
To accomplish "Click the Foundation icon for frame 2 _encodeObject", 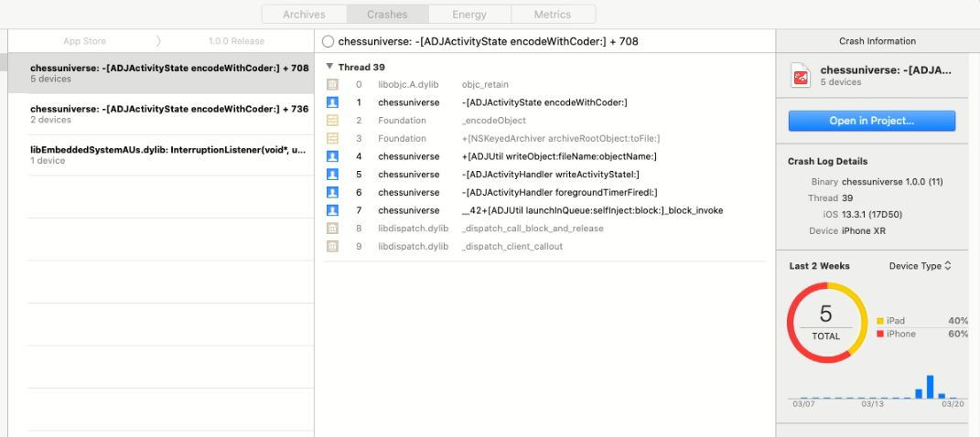I will 332,121.
